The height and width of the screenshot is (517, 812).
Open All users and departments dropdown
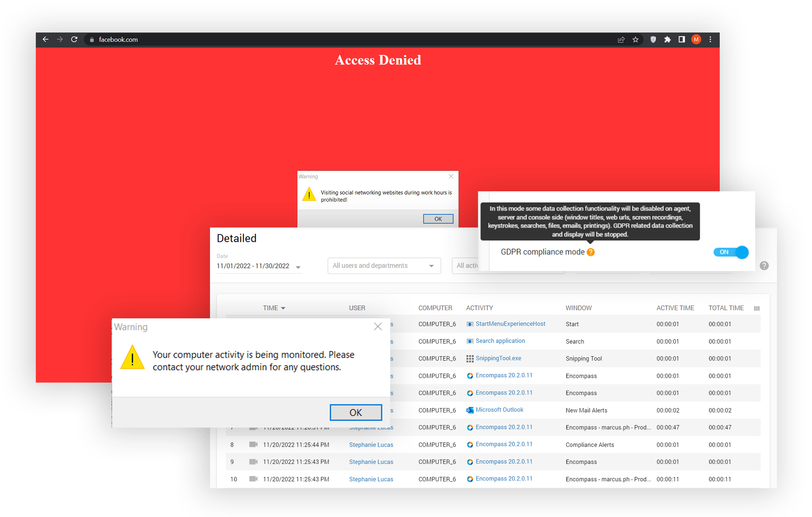point(384,266)
